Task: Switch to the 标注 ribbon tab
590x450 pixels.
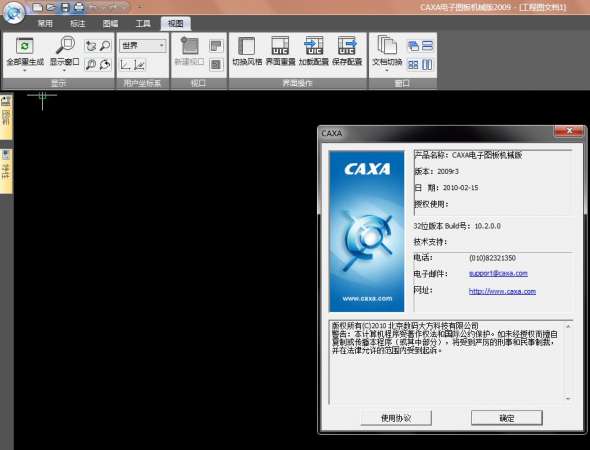Action: click(x=78, y=24)
